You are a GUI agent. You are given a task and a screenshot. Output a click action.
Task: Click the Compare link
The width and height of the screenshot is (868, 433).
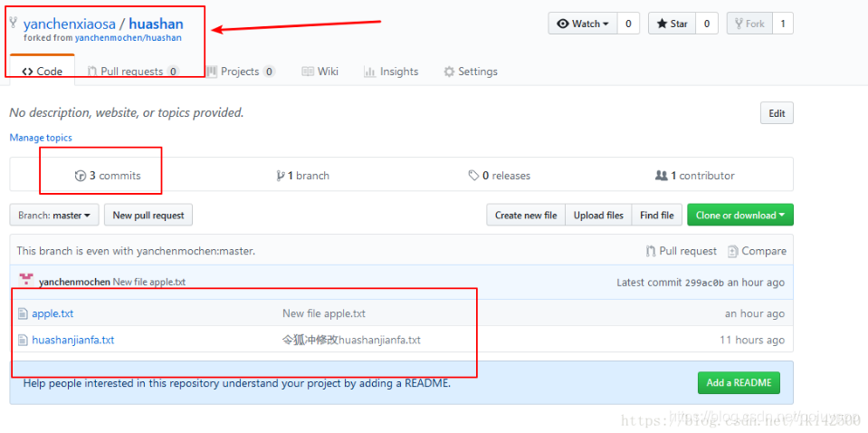pyautogui.click(x=757, y=251)
